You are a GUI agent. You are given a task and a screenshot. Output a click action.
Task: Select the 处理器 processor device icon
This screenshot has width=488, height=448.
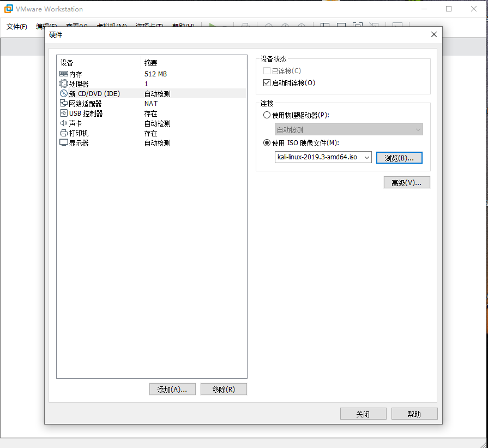(63, 83)
